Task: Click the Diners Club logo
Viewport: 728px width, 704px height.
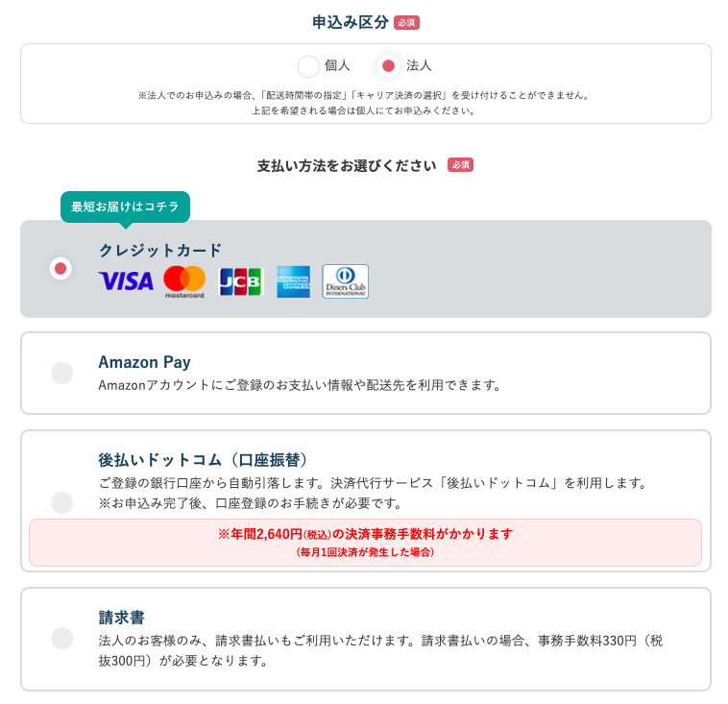Action: tap(346, 281)
